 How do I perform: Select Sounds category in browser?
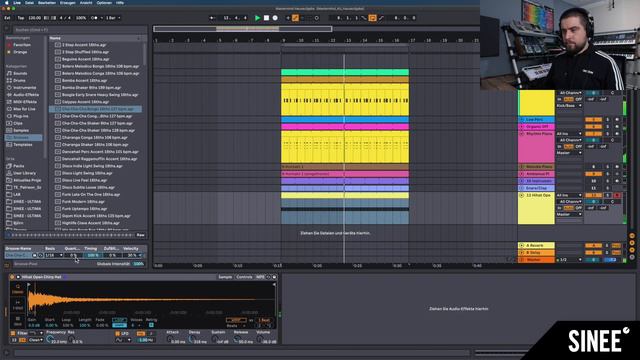[x=20, y=73]
